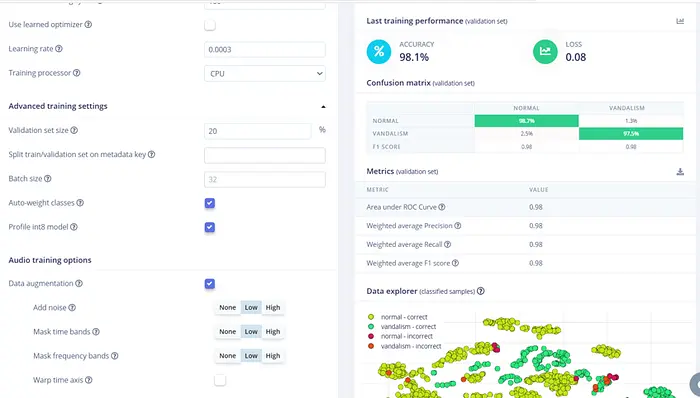700x398 pixels.
Task: Uncheck Profile int8 model
Action: click(210, 227)
